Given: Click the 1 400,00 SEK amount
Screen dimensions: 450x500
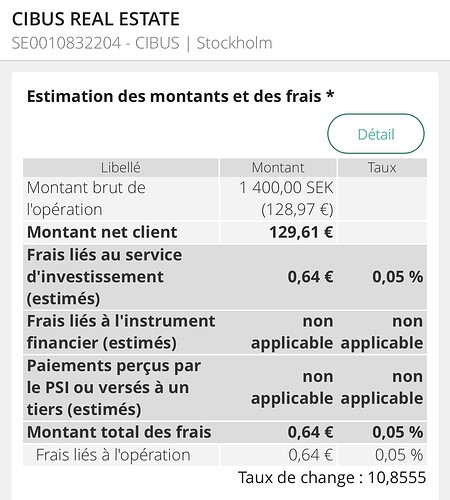Looking at the screenshot, I should 286,188.
